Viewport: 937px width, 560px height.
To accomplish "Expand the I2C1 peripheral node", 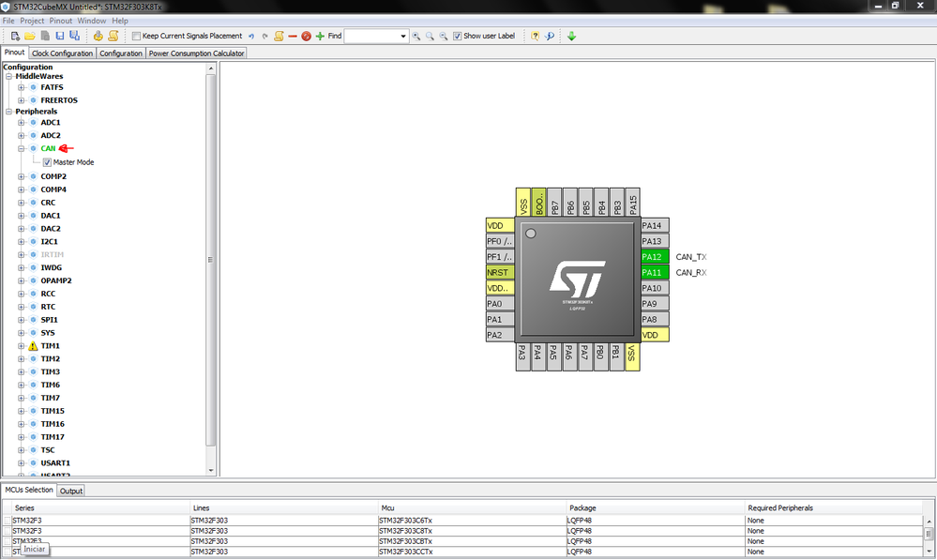I will (21, 242).
